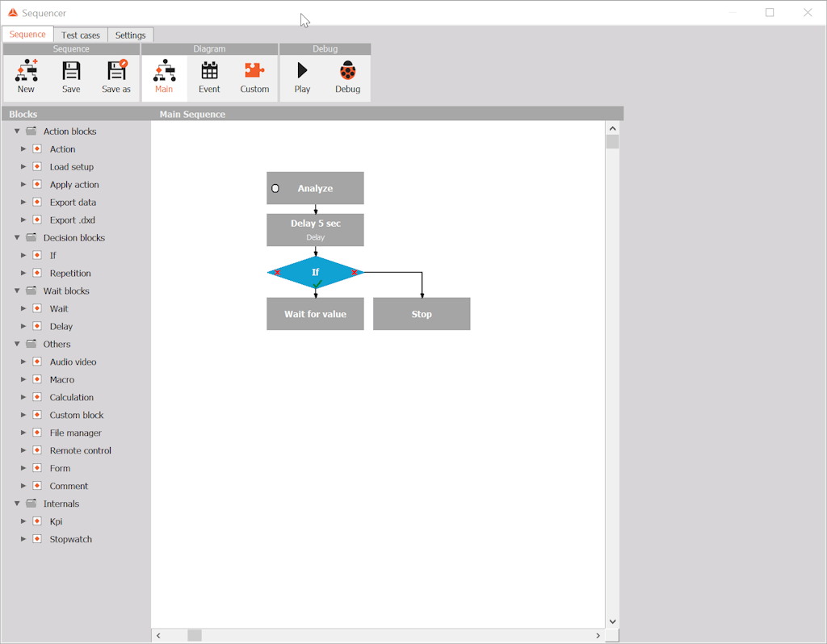Select the Wait for value block
The image size is (827, 644).
(x=316, y=314)
